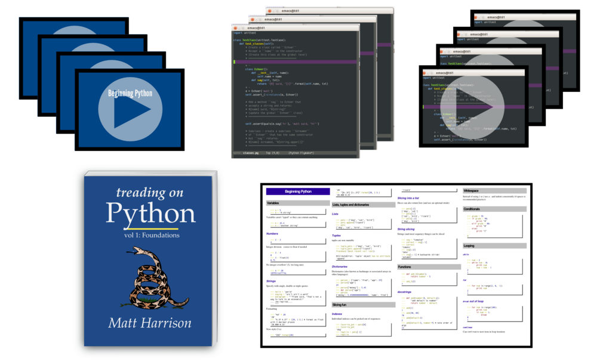Close the front emacs video window on the right

pyautogui.click(x=424, y=73)
